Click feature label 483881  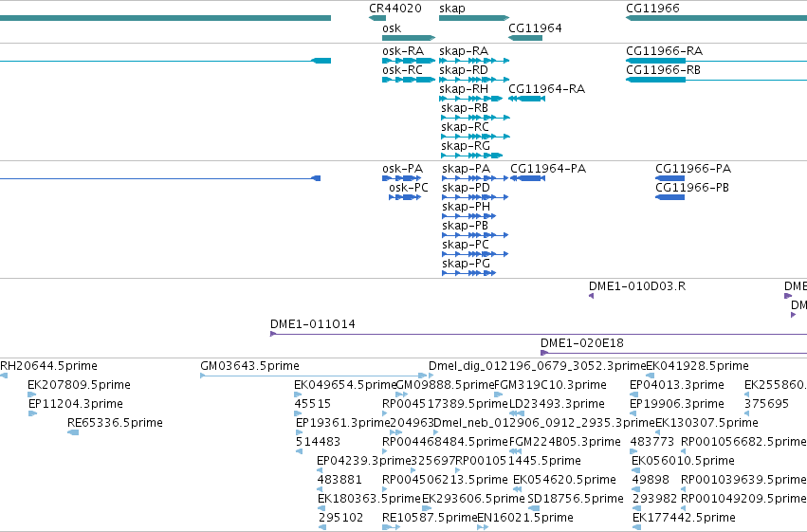coord(339,480)
